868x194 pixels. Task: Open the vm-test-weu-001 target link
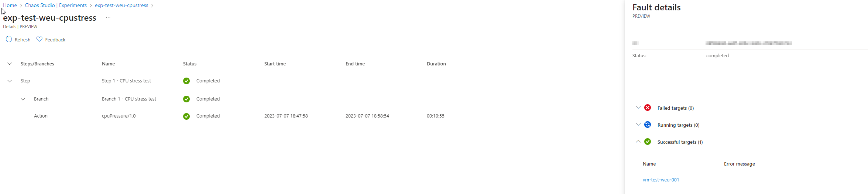[661, 180]
